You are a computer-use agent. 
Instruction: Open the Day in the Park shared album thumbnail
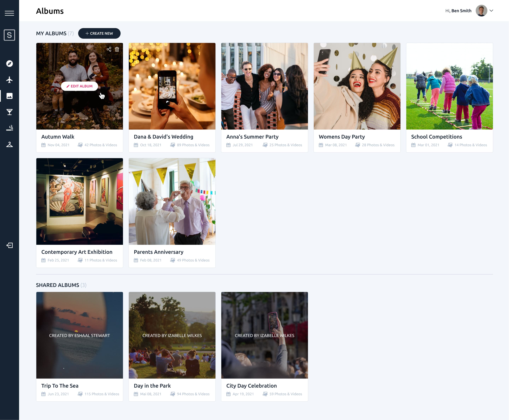tap(172, 335)
